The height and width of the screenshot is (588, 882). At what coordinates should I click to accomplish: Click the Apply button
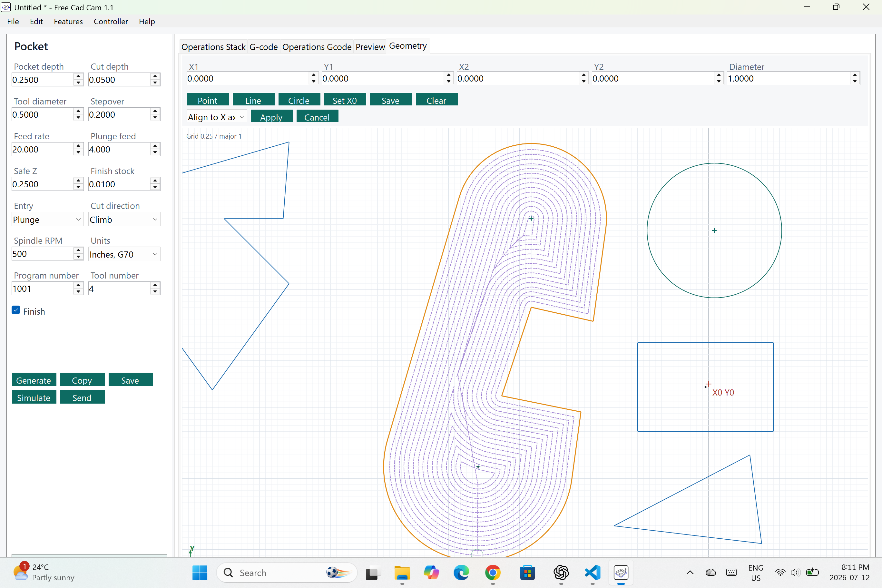click(271, 117)
